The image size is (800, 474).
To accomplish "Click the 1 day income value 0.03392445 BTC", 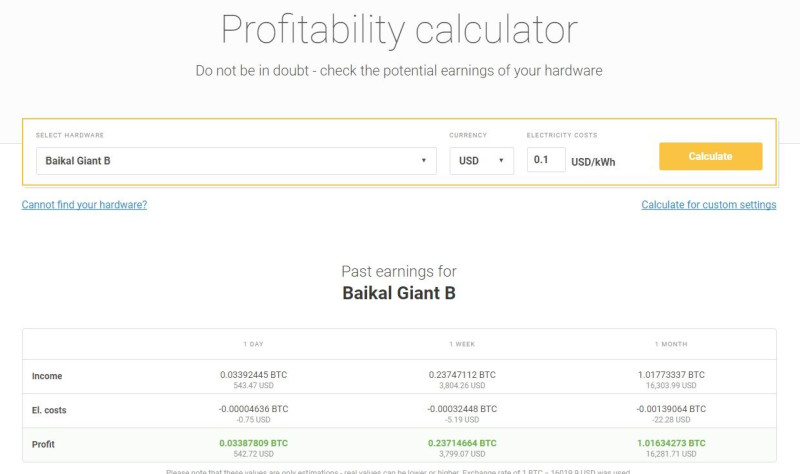I will click(253, 375).
